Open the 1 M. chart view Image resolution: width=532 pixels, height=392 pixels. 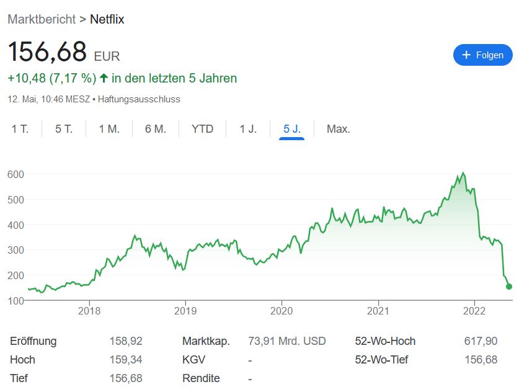pyautogui.click(x=107, y=128)
